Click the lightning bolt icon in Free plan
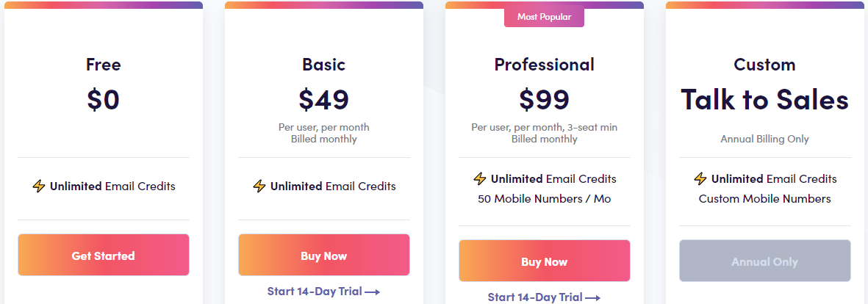868x304 pixels. (x=39, y=187)
